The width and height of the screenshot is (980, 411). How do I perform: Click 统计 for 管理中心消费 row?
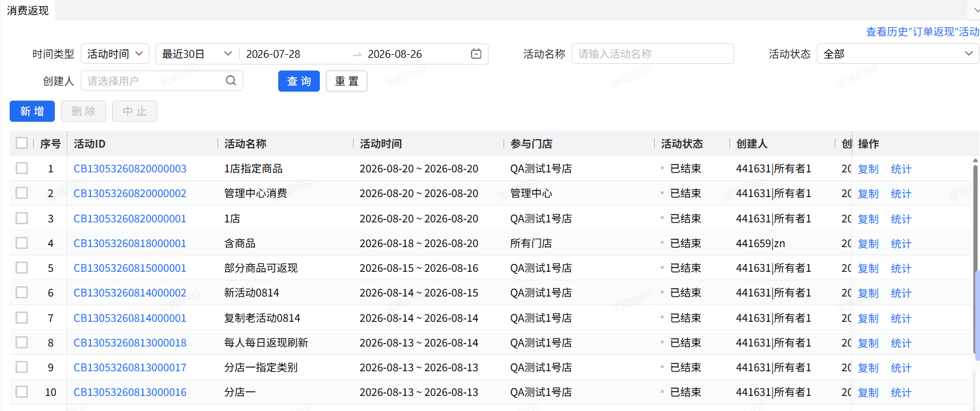tap(901, 193)
